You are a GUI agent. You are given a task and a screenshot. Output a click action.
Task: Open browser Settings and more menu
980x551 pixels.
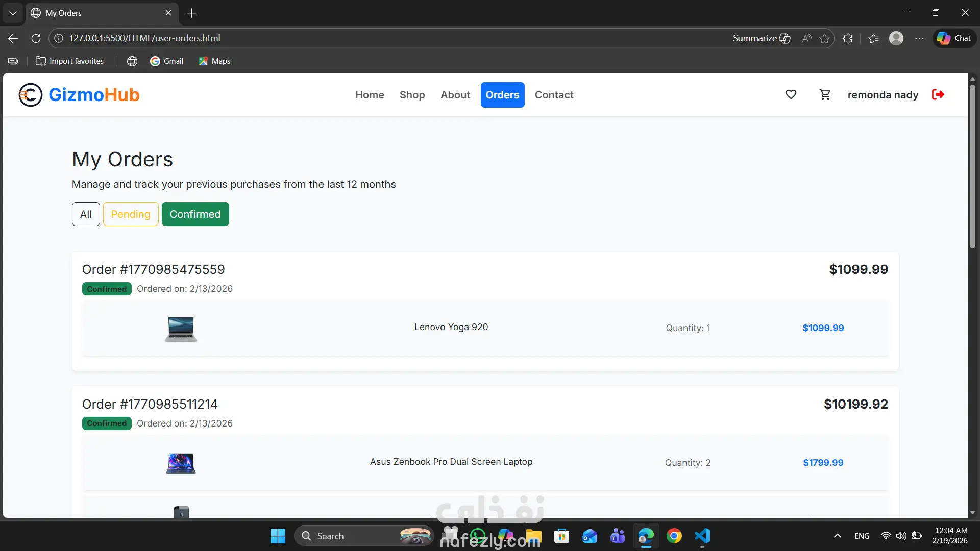[919, 38]
